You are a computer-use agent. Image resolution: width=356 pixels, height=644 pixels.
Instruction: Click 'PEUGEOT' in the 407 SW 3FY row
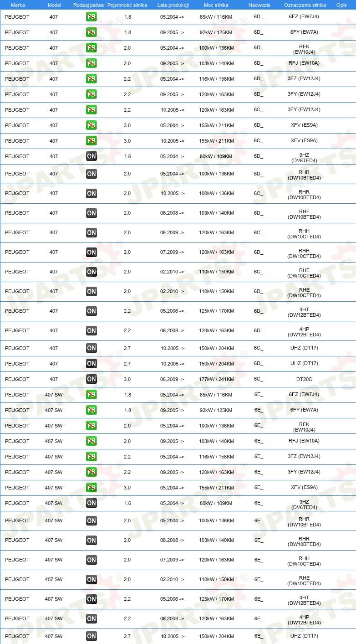17,472
